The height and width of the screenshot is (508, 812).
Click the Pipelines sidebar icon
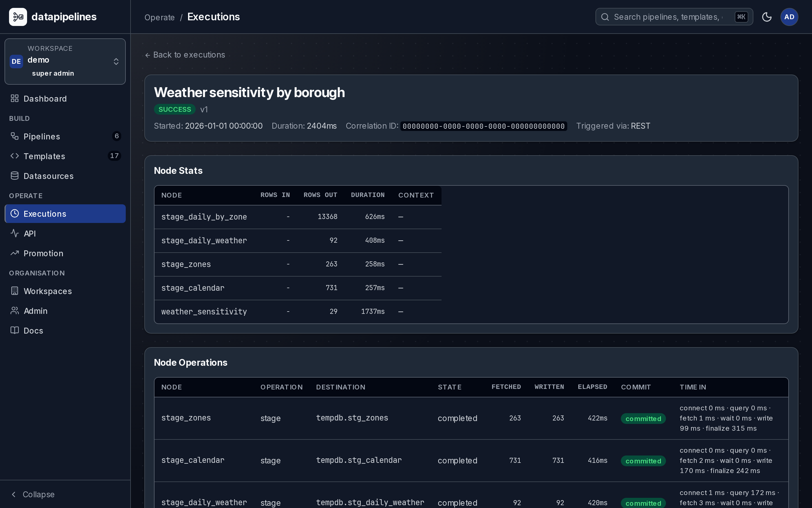click(14, 136)
